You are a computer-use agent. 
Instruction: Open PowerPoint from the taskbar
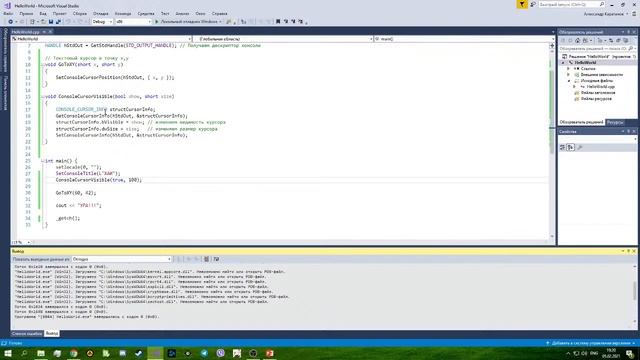269,353
